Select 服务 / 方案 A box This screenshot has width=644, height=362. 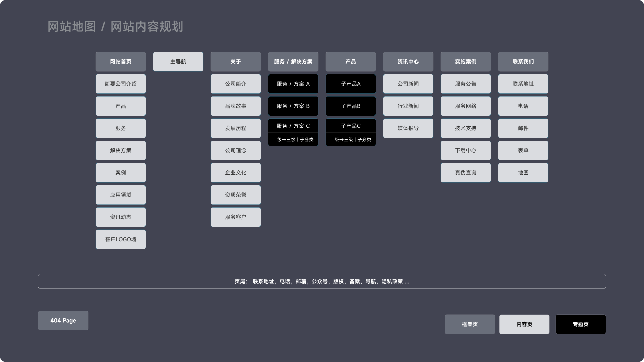[x=293, y=84]
